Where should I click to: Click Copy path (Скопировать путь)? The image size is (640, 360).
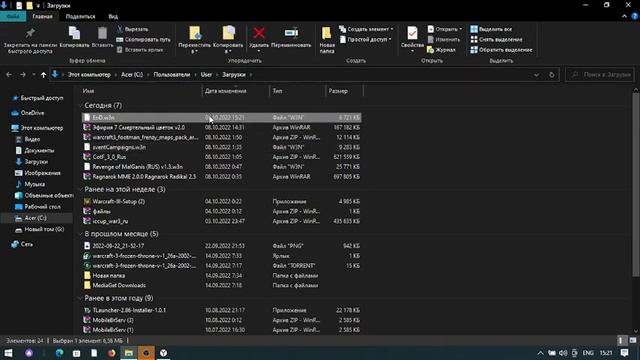click(x=143, y=40)
